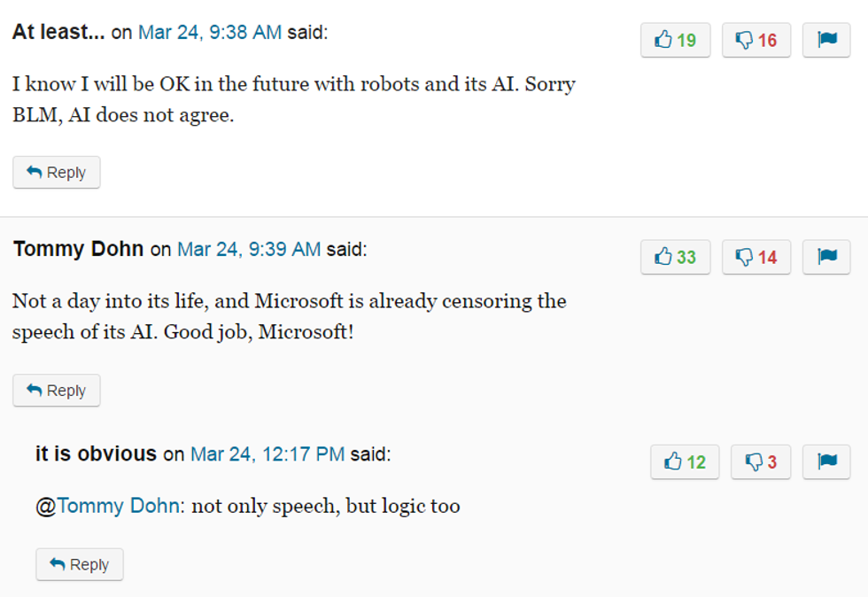Reply to the "At least..." comment
This screenshot has height=597, width=868.
57,173
